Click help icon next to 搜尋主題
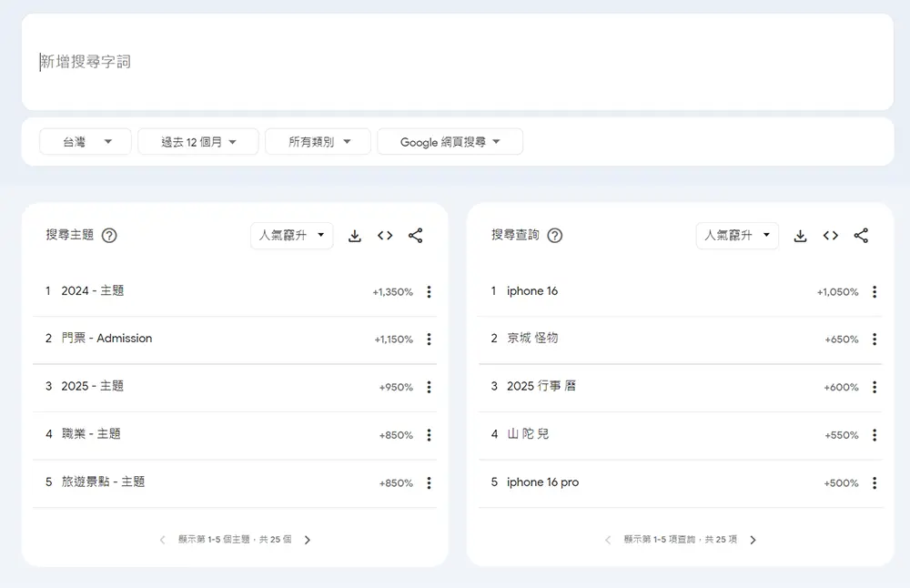 (x=109, y=235)
